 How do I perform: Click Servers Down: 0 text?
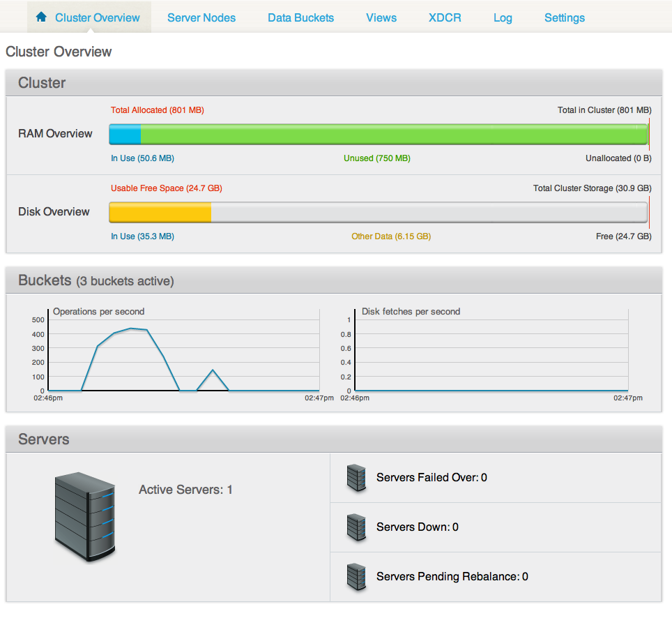coord(417,527)
